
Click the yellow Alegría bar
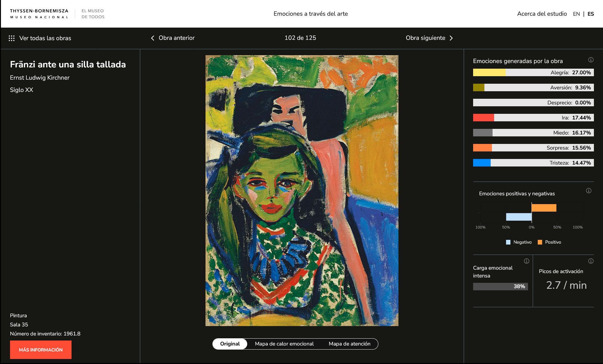coord(489,72)
